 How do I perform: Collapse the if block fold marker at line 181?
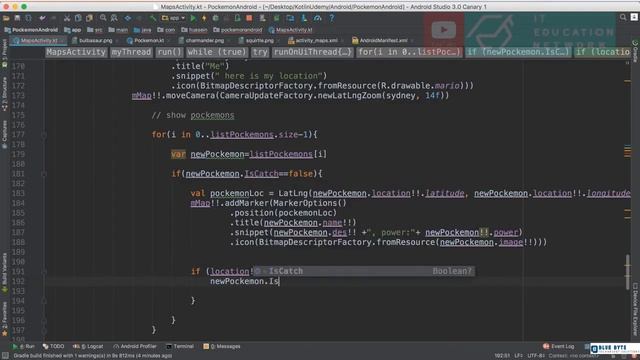[x=44, y=174]
